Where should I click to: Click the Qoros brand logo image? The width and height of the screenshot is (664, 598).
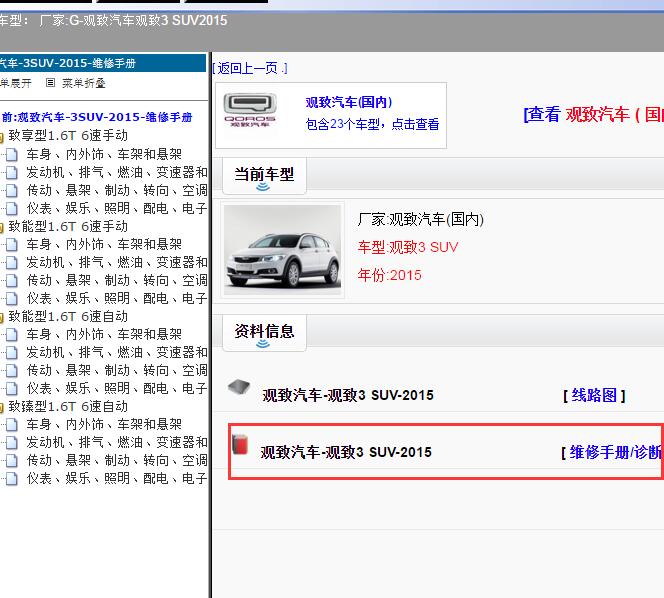tap(250, 110)
